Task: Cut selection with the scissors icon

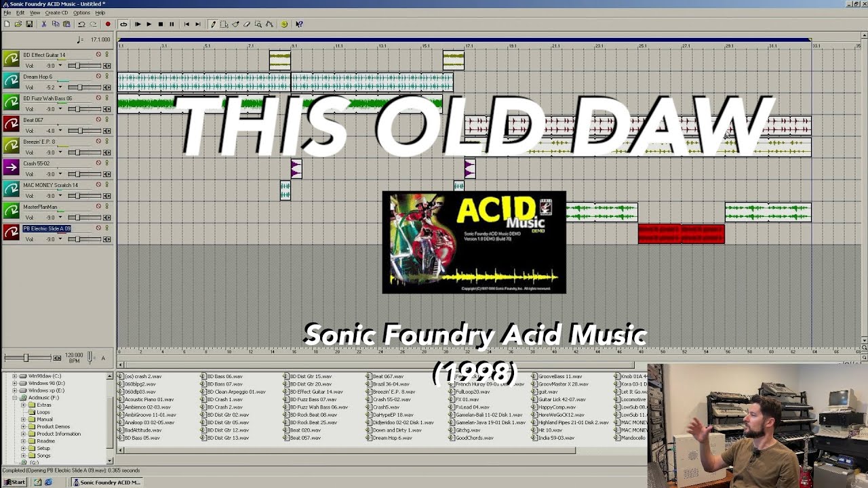Action: (x=44, y=24)
